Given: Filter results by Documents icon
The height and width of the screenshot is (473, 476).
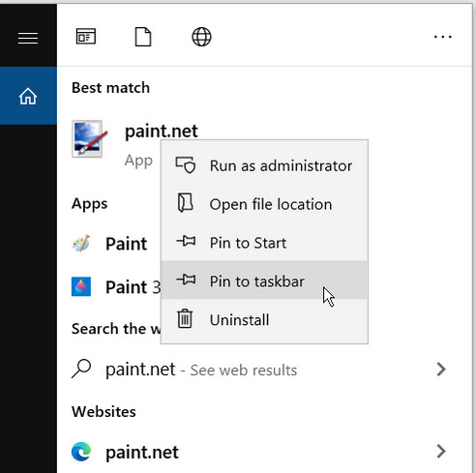Looking at the screenshot, I should click(x=143, y=37).
